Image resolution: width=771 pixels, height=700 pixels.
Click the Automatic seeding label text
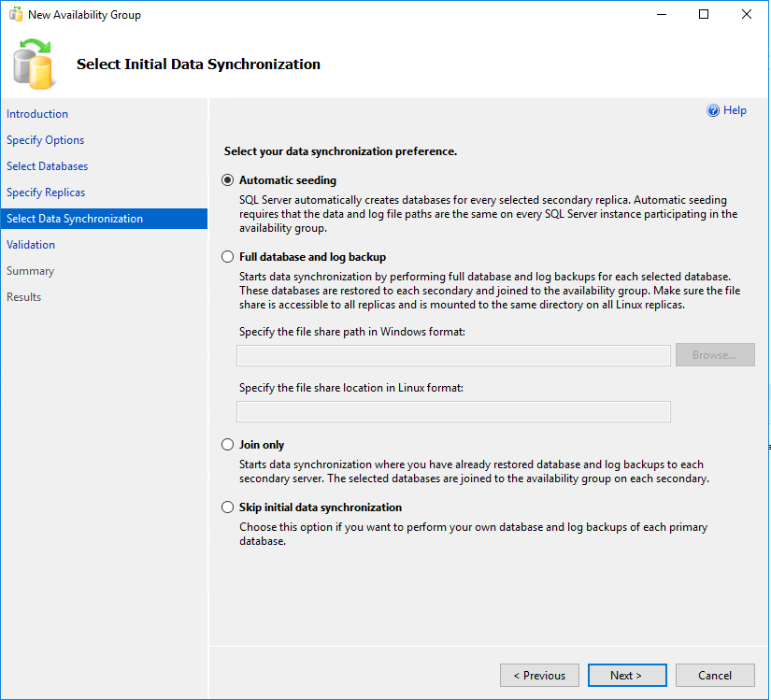(288, 180)
